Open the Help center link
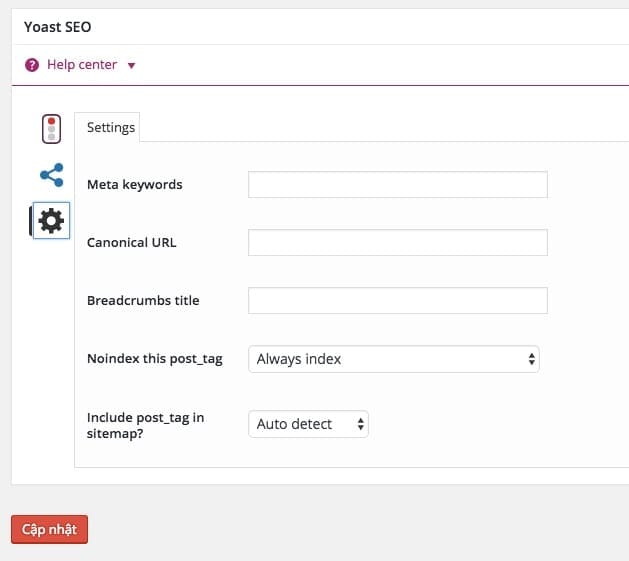 coord(82,65)
